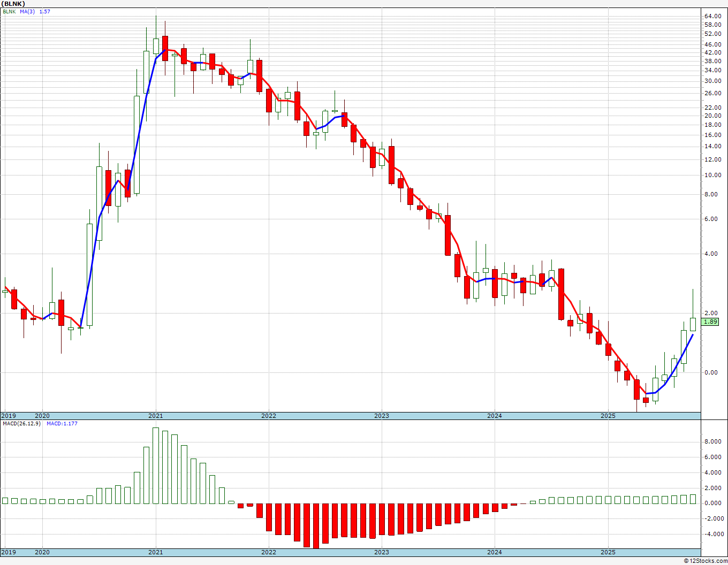Pick the 20.00 price axis label
Image resolution: width=728 pixels, height=565 pixels.
coord(713,116)
